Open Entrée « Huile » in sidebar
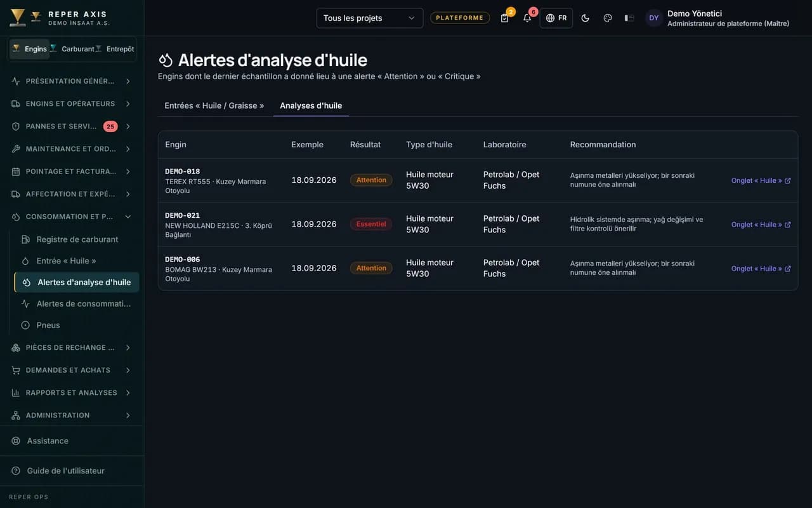The width and height of the screenshot is (812, 508). tap(77, 261)
